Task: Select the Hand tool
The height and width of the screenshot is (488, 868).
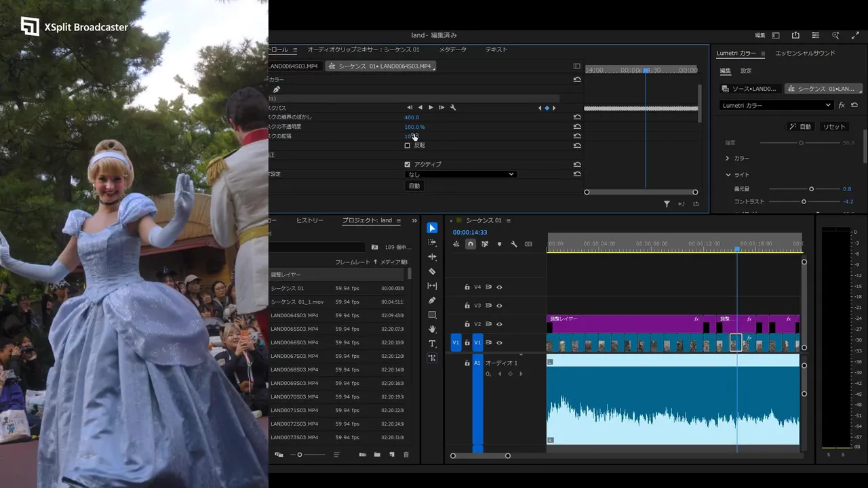Action: click(432, 329)
